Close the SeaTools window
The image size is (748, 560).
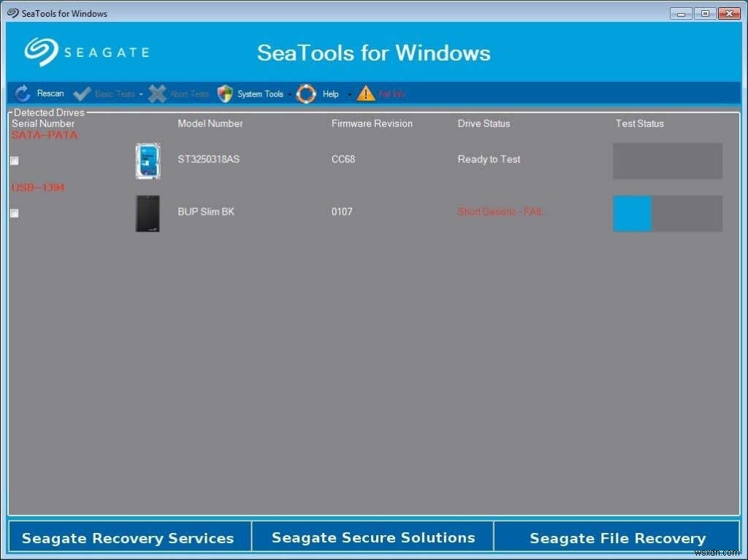pos(729,13)
